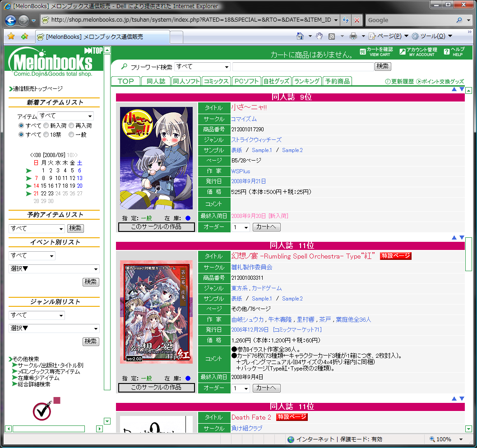
Task: Click main content scroll-down arrow
Action: click(x=469, y=429)
